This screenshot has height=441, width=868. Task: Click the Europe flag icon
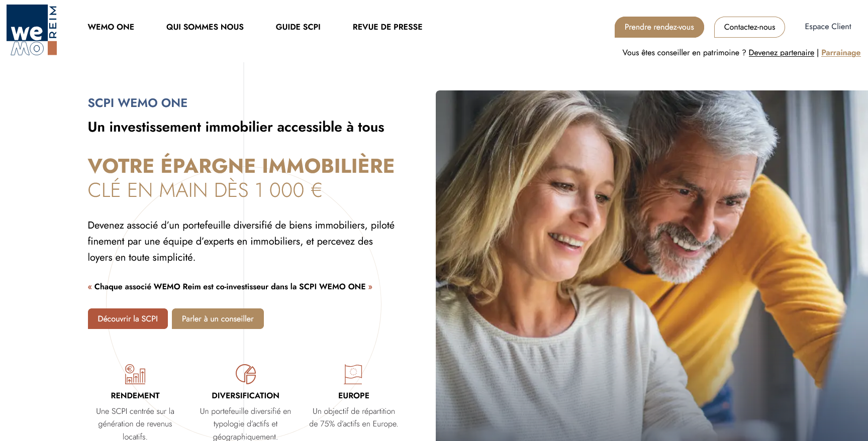point(353,374)
